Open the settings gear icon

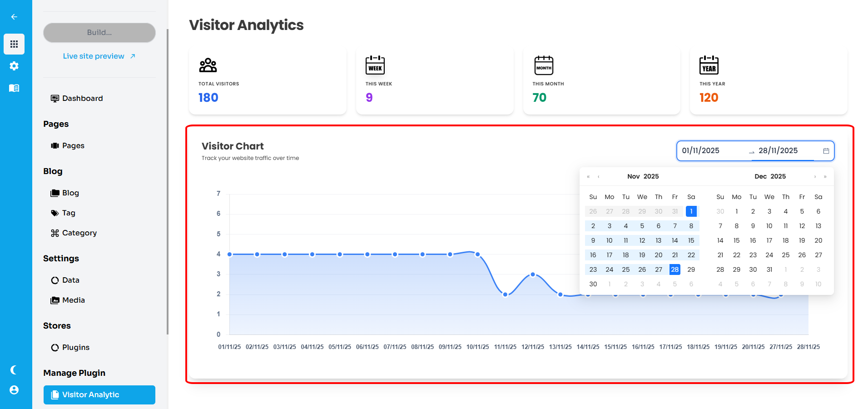(14, 66)
